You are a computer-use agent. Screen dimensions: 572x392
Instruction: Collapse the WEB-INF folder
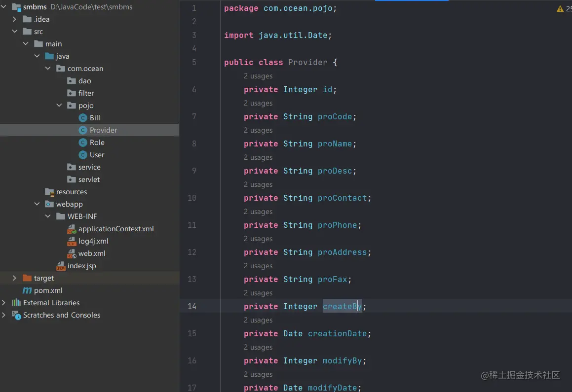click(48, 216)
